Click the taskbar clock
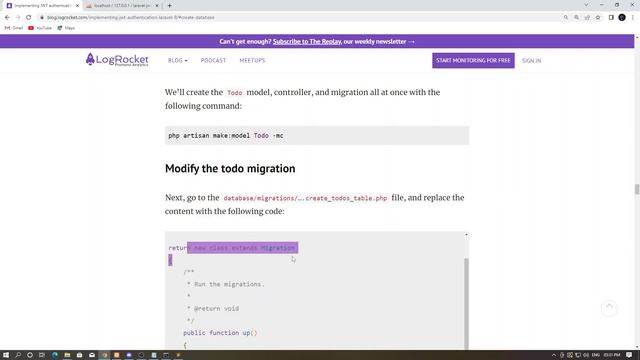 pos(612,355)
